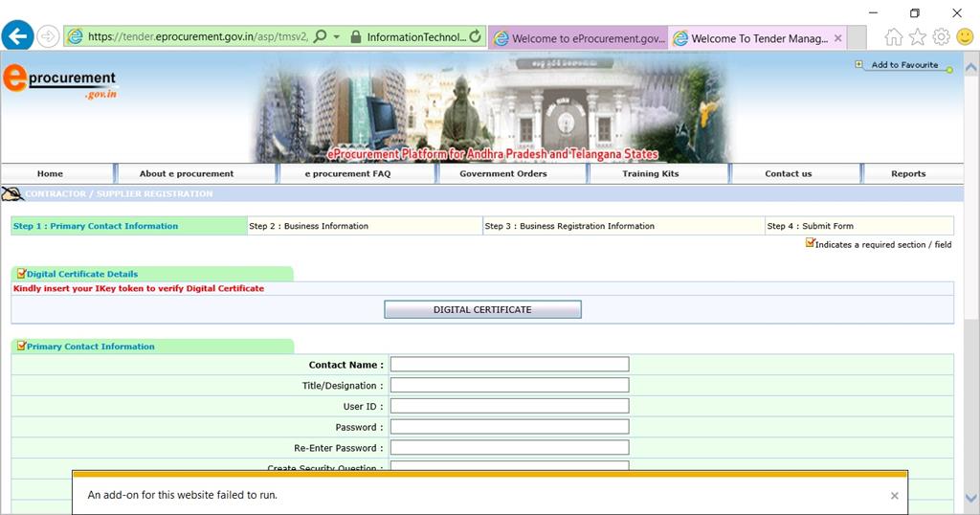Click the padlock security icon
980x515 pixels.
[x=356, y=37]
